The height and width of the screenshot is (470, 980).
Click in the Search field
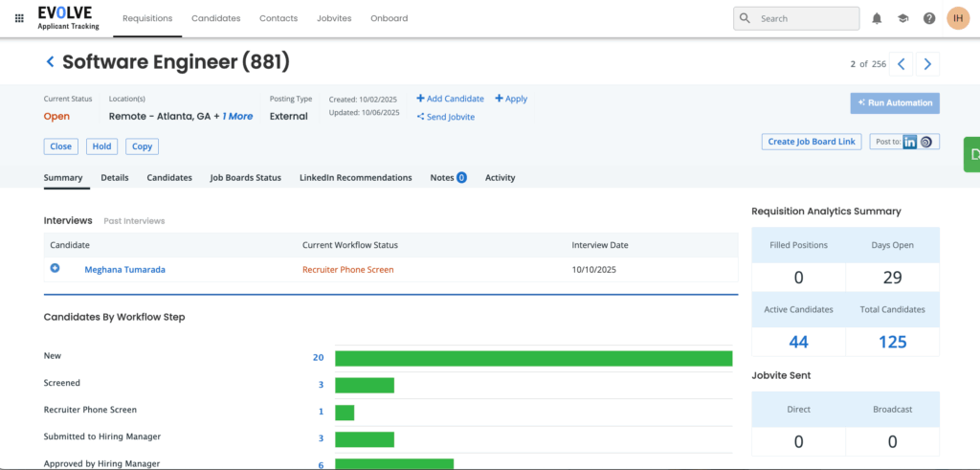pyautogui.click(x=804, y=18)
